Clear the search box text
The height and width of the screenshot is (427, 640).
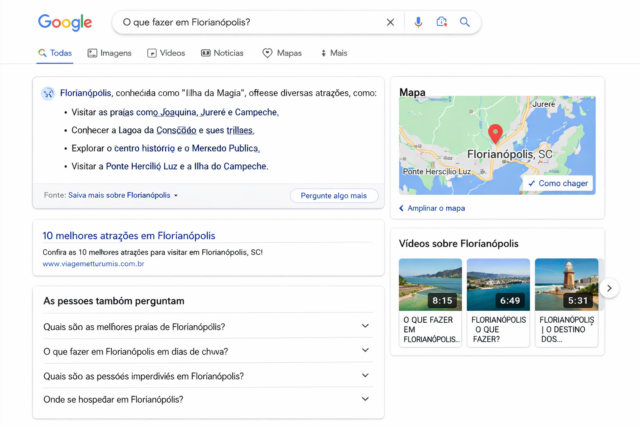tap(390, 22)
